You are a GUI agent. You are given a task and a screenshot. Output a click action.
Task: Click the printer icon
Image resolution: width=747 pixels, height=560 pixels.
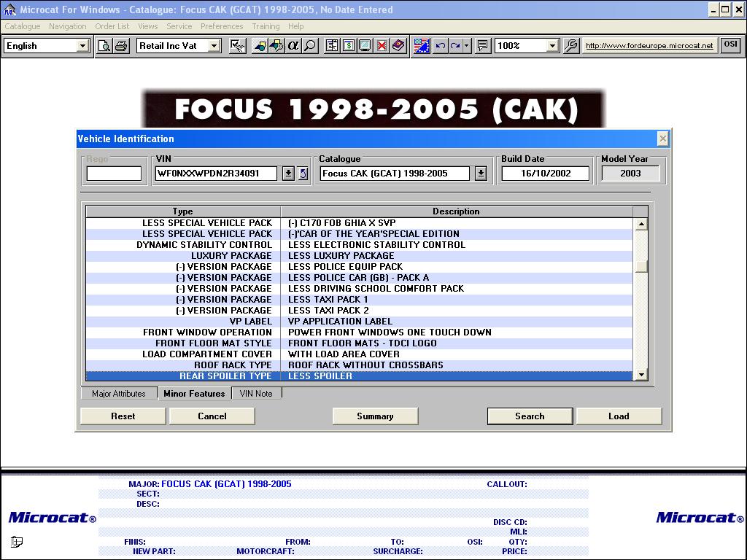tap(121, 46)
